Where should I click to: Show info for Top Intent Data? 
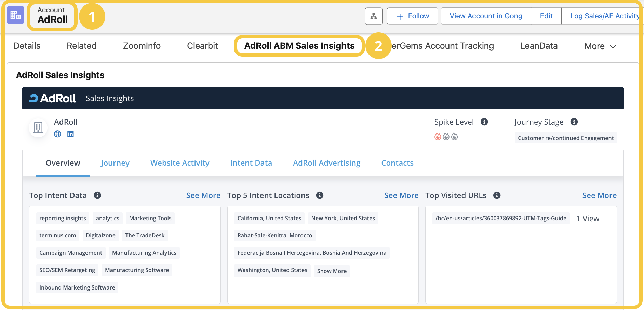(97, 195)
